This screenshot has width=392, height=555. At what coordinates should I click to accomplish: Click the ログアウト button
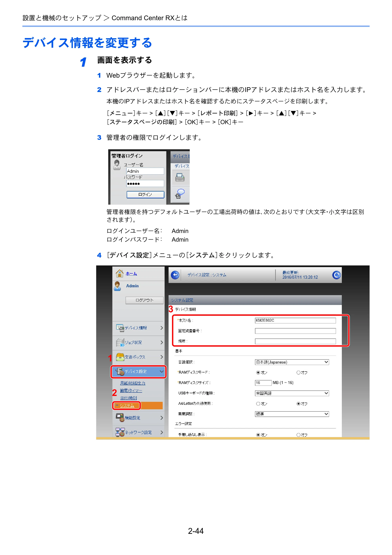(144, 300)
